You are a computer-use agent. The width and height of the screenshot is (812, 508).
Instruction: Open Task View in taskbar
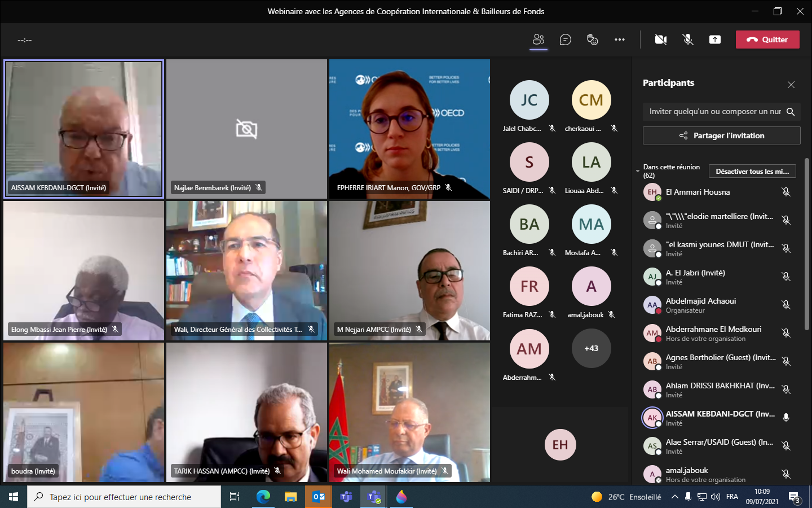pyautogui.click(x=235, y=497)
